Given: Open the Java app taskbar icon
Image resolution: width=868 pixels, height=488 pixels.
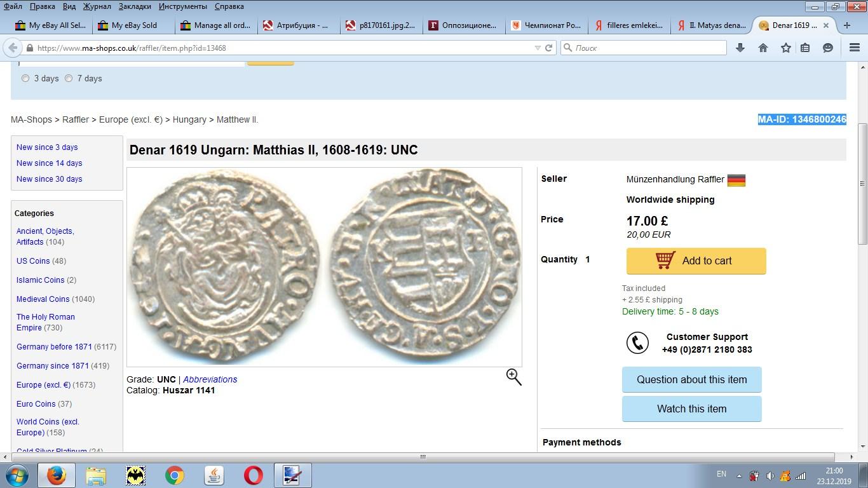Looking at the screenshot, I should pyautogui.click(x=214, y=475).
